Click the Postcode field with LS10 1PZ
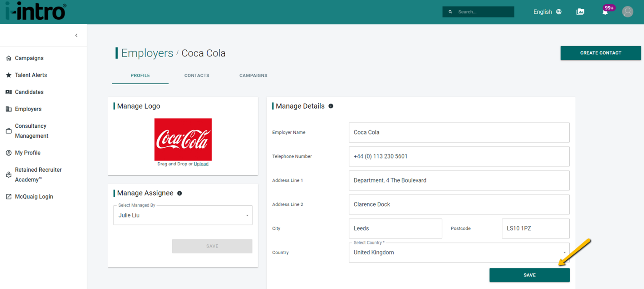This screenshot has width=644, height=289. click(x=536, y=228)
